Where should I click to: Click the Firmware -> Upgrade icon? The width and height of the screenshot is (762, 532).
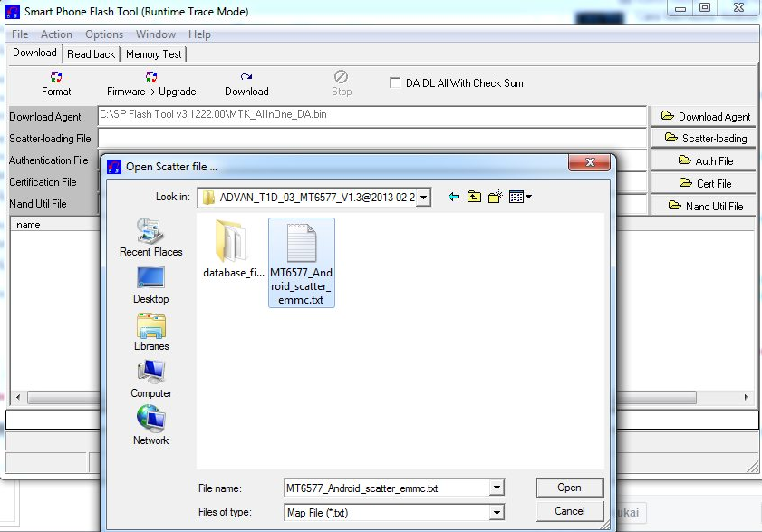click(x=151, y=77)
